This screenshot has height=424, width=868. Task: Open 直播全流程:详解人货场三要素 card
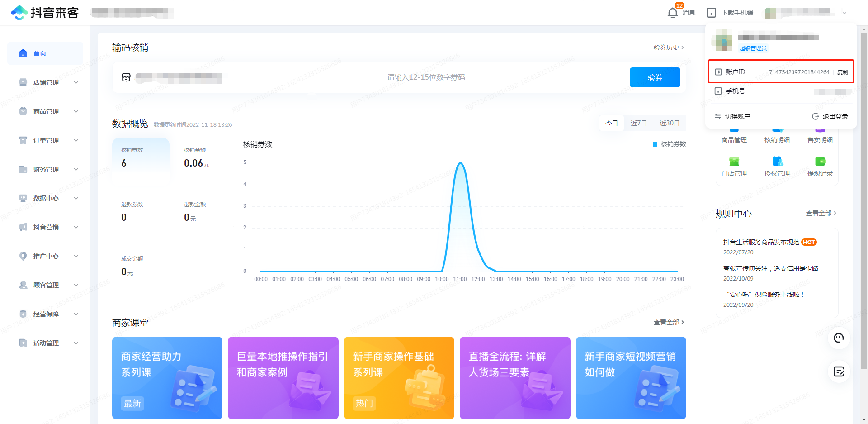click(515, 378)
